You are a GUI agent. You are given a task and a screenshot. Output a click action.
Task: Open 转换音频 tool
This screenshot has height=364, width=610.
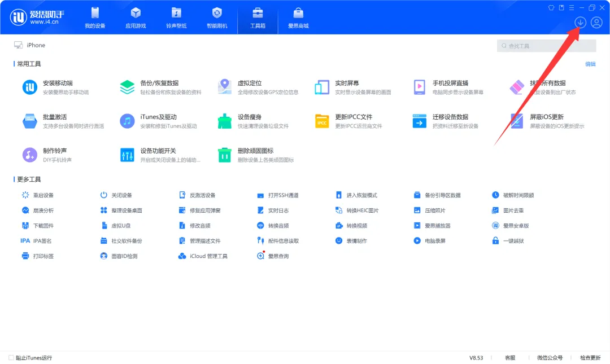273,226
